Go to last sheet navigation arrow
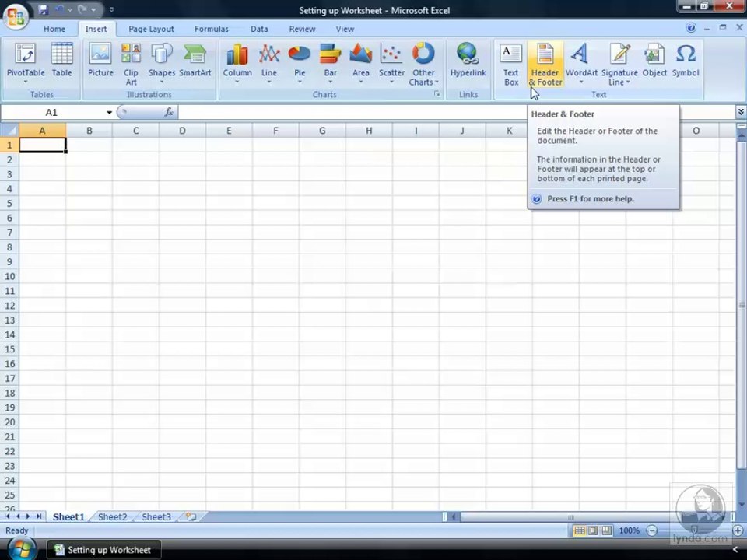The image size is (747, 560). coord(39,516)
